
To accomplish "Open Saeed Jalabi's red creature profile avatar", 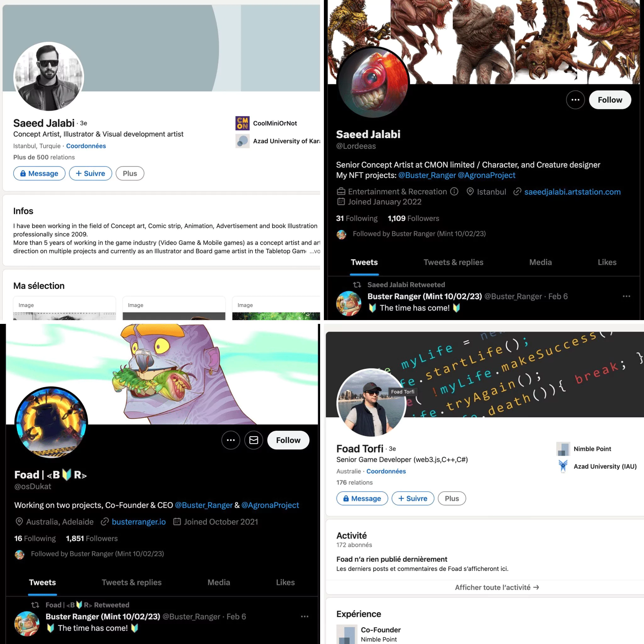I will pyautogui.click(x=373, y=82).
